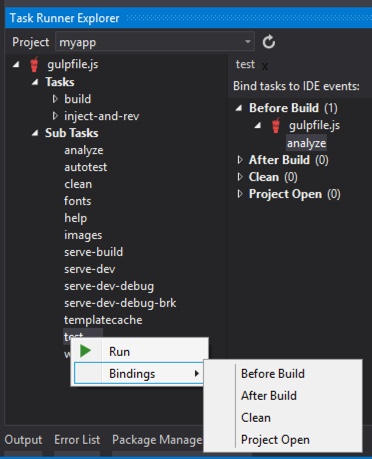Image resolution: width=372 pixels, height=459 pixels.
Task: Select Clean in the Bindings submenu
Action: pos(256,418)
